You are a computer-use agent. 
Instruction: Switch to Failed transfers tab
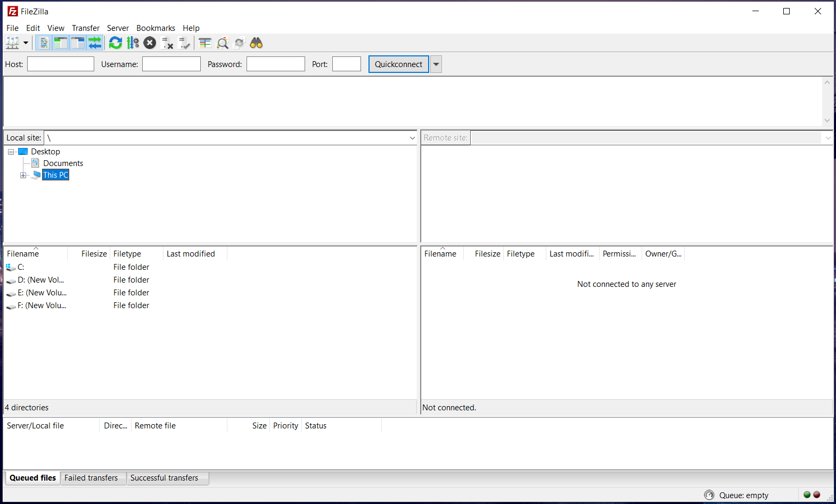tap(91, 478)
